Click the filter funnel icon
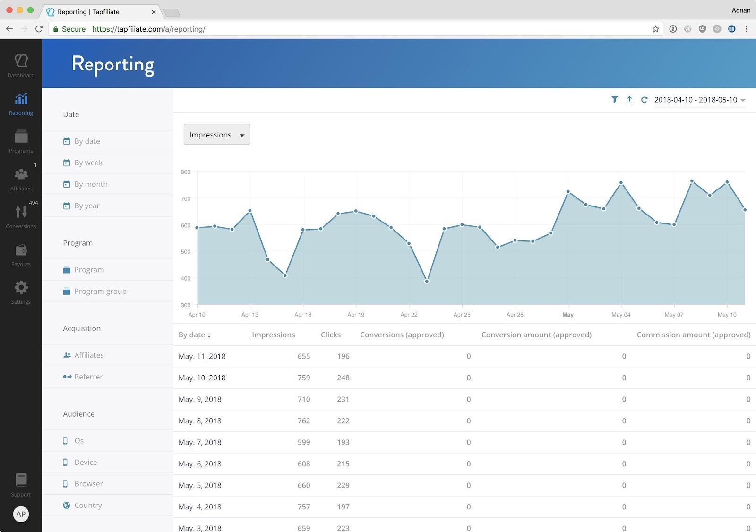The height and width of the screenshot is (532, 756). [x=614, y=100]
